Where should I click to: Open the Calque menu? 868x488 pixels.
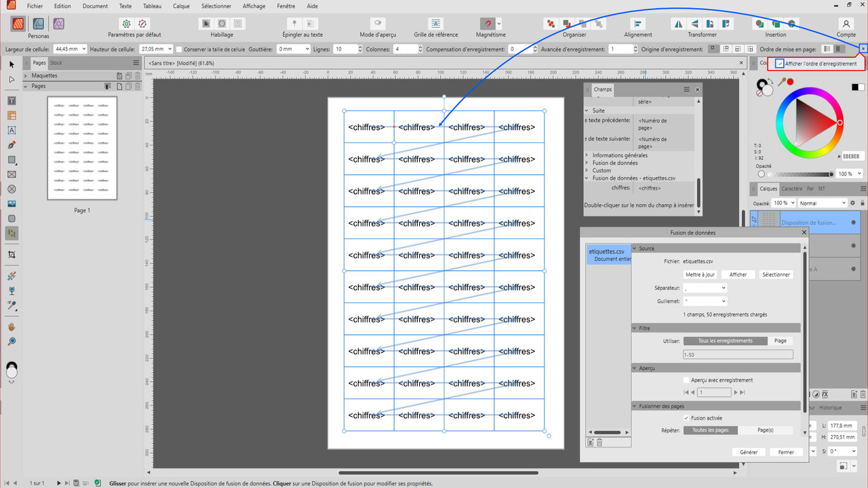tap(181, 6)
